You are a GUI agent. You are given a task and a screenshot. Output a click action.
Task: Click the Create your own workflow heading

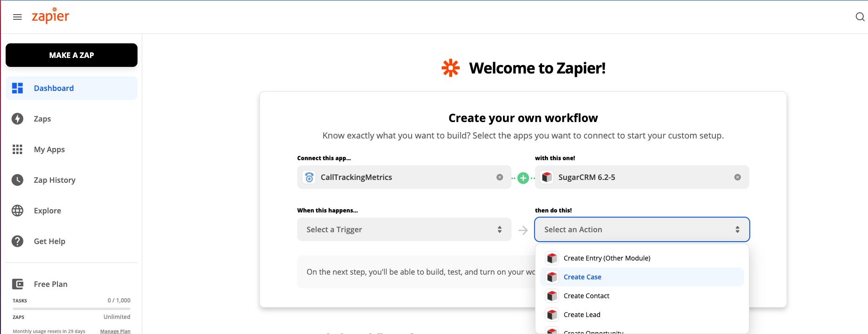click(x=523, y=118)
